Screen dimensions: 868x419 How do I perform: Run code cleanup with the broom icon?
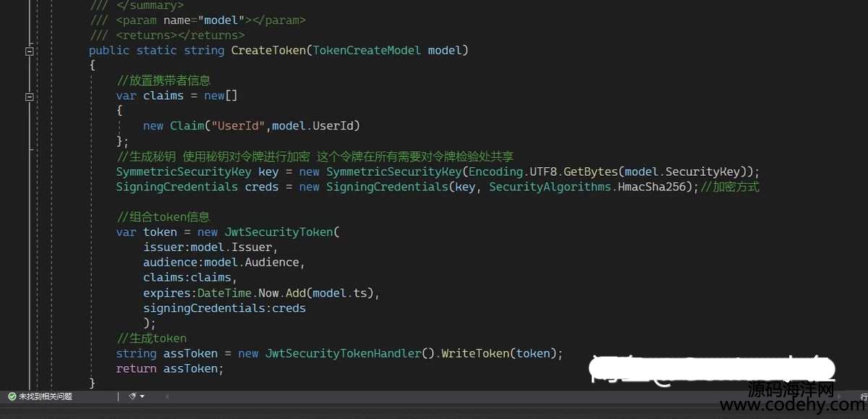pos(132,397)
